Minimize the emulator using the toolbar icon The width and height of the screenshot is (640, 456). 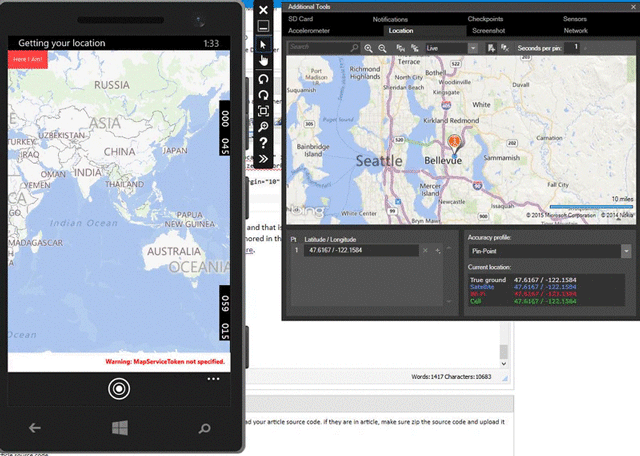click(x=263, y=26)
